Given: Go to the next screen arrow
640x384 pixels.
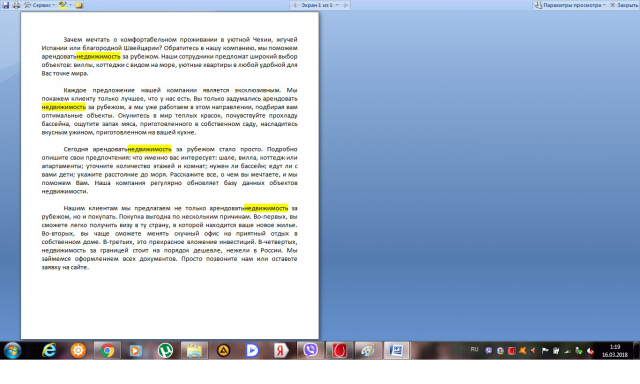Looking at the screenshot, I should click(345, 5).
